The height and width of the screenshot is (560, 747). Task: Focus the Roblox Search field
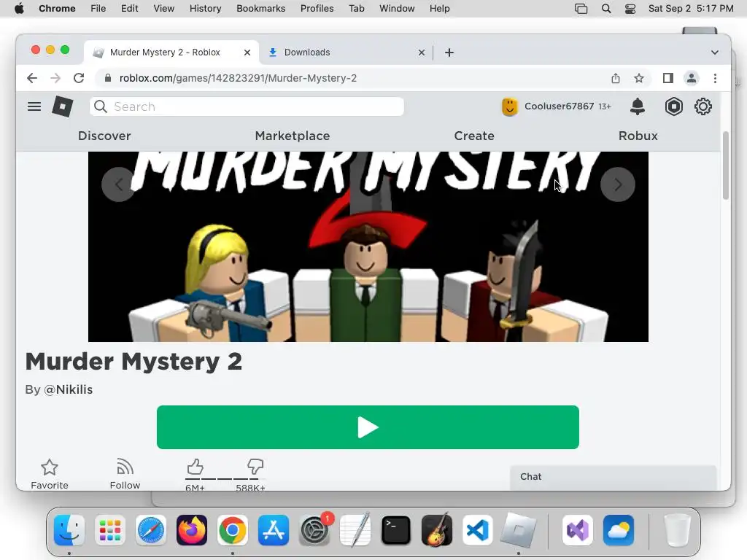coord(247,106)
